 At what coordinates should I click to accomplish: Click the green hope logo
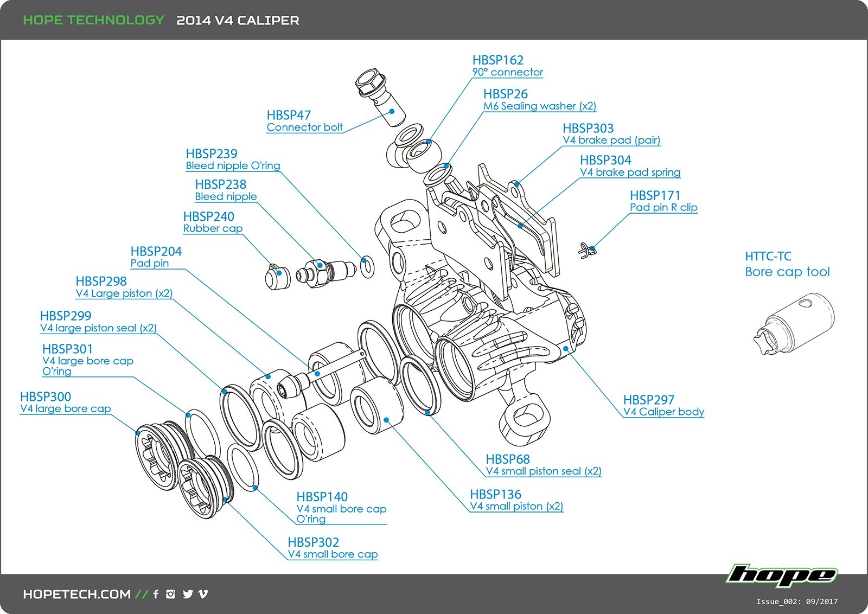pos(782,575)
